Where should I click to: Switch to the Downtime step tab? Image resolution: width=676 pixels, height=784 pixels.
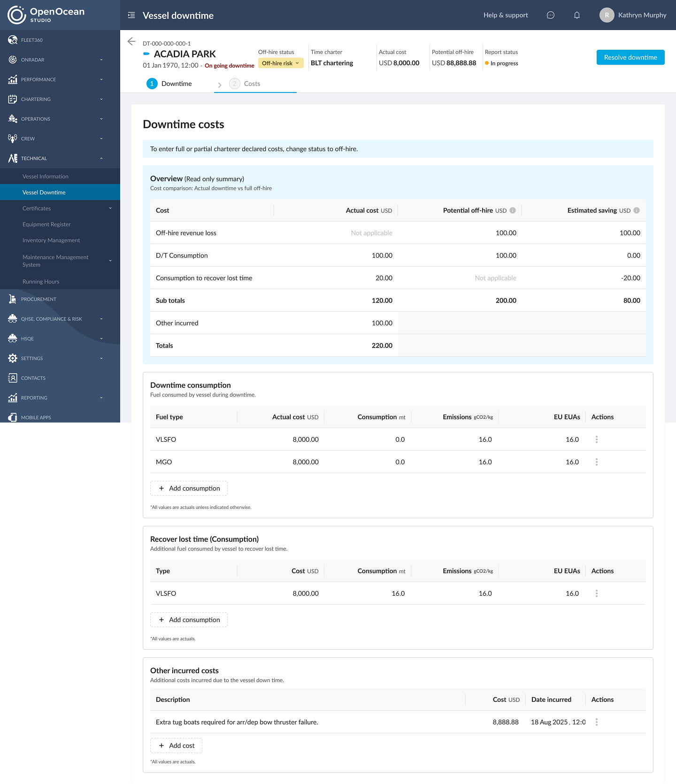169,84
